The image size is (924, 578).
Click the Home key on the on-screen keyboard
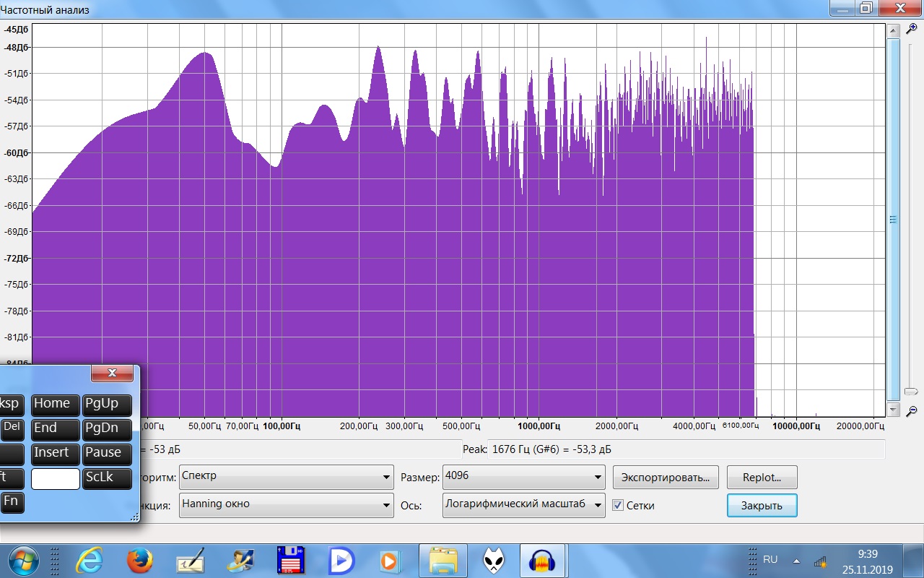pos(55,405)
